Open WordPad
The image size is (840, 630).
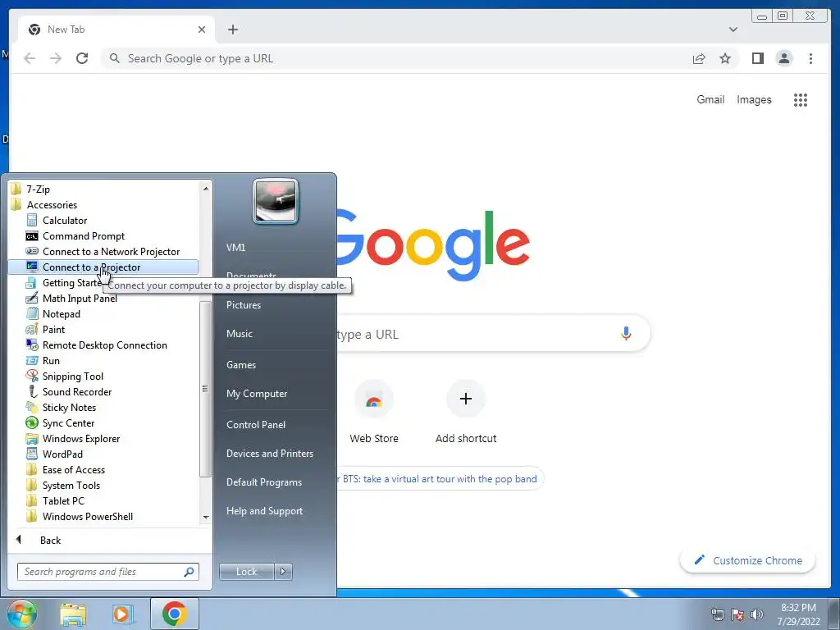(62, 454)
